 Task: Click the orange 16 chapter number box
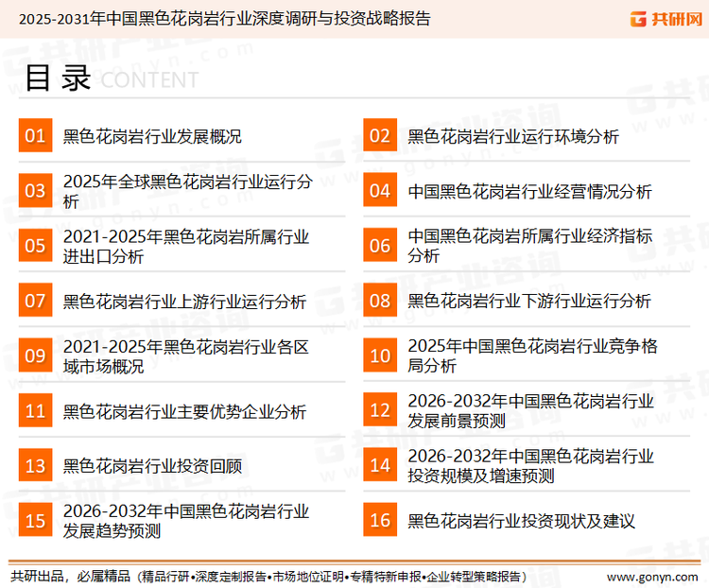click(x=380, y=520)
